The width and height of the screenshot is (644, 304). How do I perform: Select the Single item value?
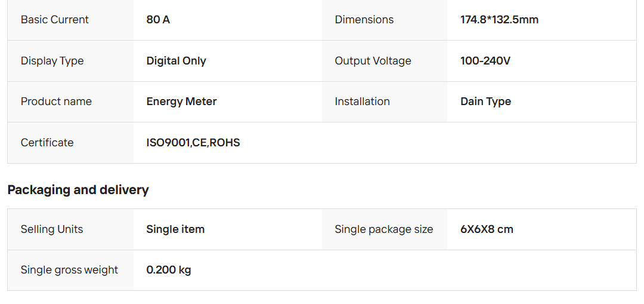(x=175, y=229)
